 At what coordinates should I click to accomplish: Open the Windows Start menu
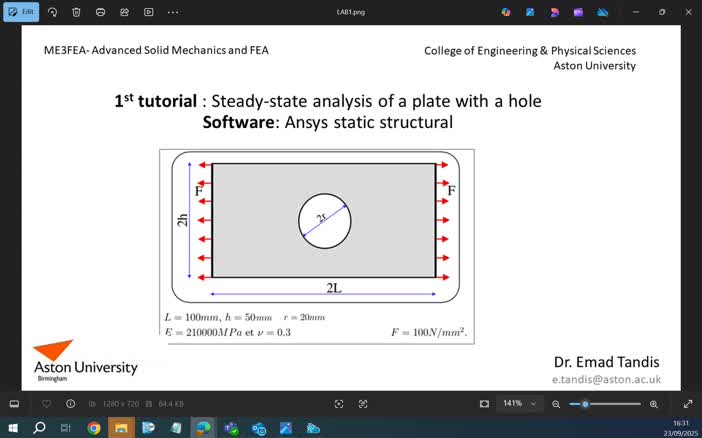click(x=13, y=428)
